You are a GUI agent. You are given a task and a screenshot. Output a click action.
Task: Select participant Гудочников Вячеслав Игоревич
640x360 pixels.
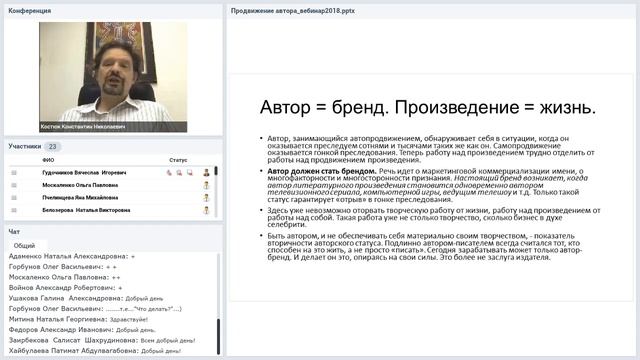click(84, 173)
